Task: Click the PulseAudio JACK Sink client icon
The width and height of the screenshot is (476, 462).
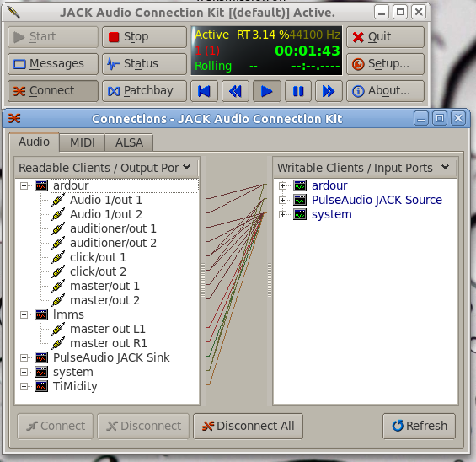Action: point(41,357)
